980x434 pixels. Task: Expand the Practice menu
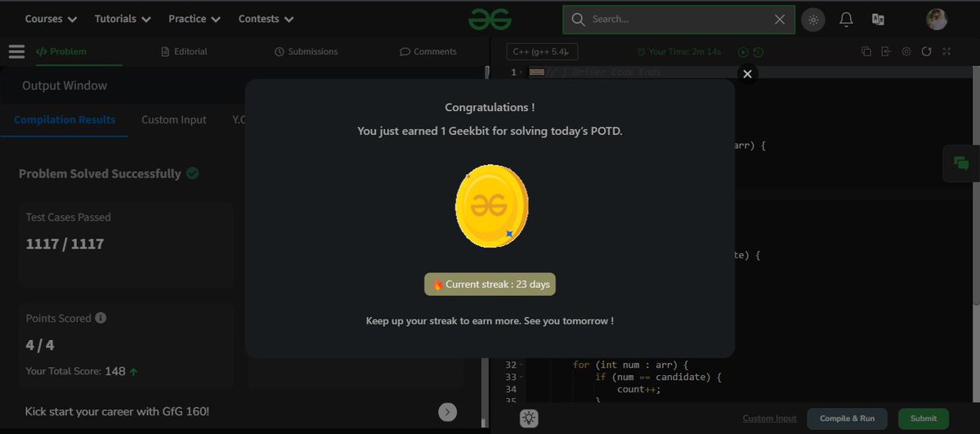195,19
